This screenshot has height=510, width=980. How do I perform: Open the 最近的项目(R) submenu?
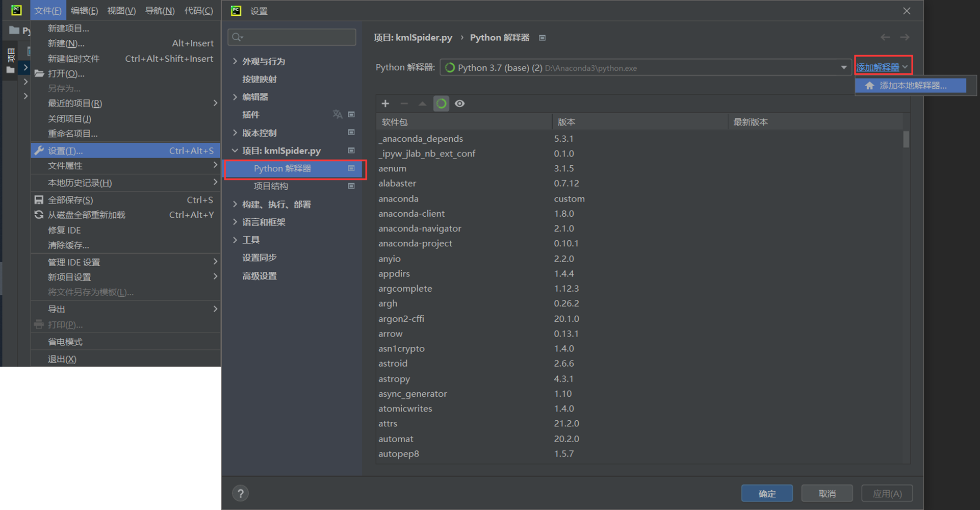[x=125, y=104]
